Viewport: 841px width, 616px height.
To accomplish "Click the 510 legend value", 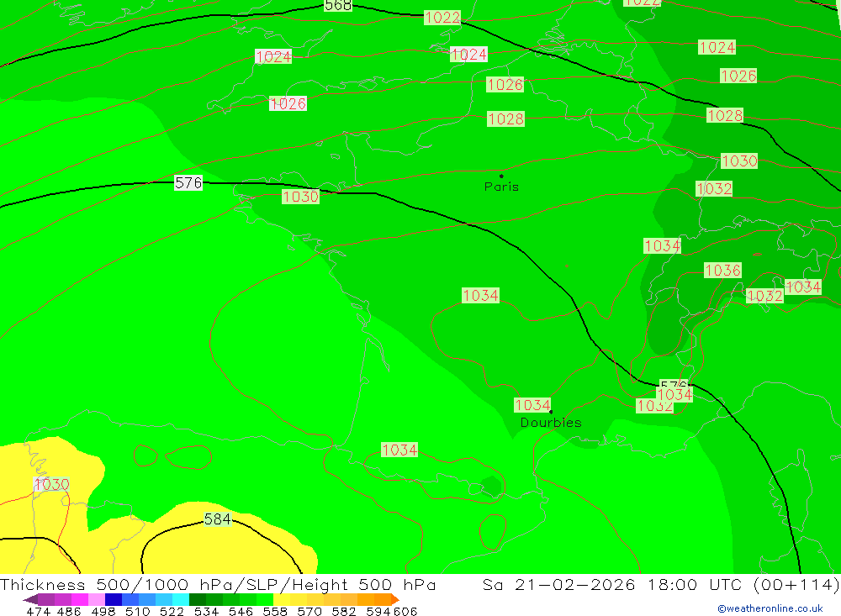I will [x=137, y=611].
